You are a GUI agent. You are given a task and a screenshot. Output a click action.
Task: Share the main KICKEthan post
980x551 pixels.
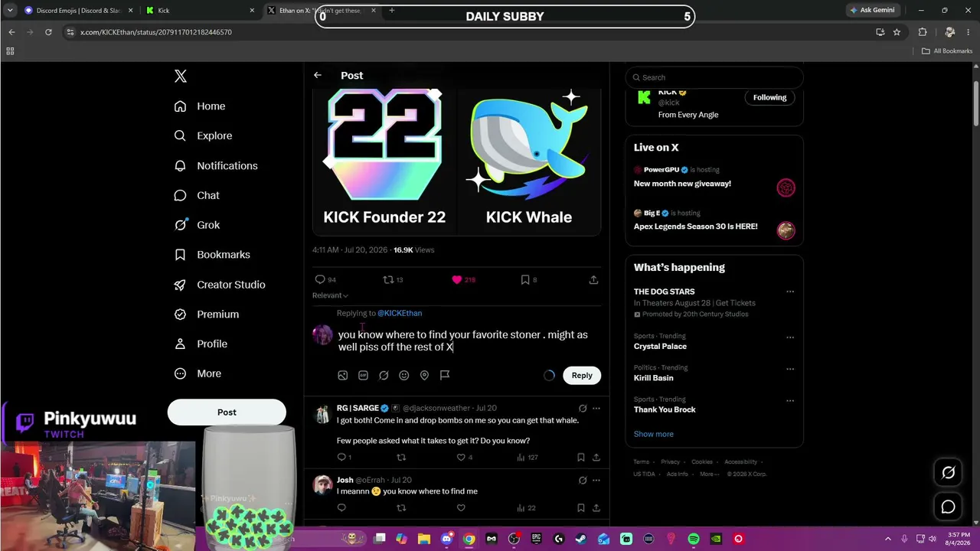593,280
